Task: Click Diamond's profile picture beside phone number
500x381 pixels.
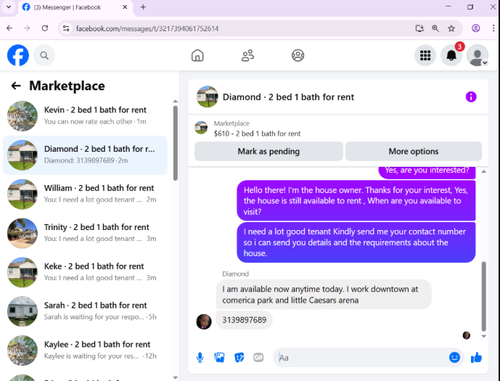Action: [204, 322]
